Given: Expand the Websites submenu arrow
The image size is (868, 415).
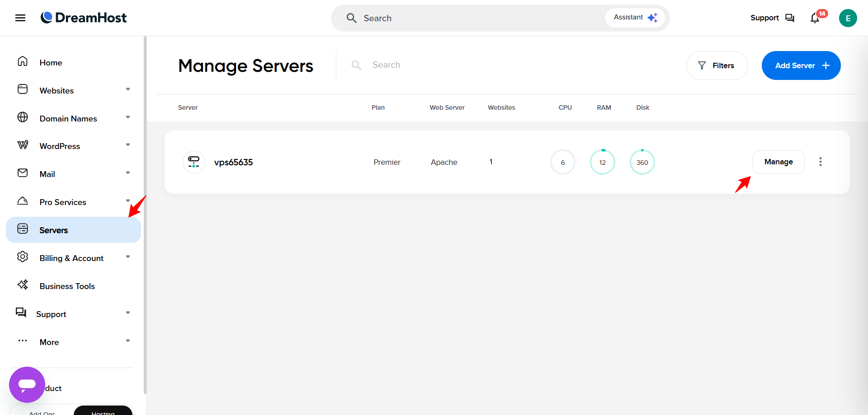Looking at the screenshot, I should click(128, 89).
